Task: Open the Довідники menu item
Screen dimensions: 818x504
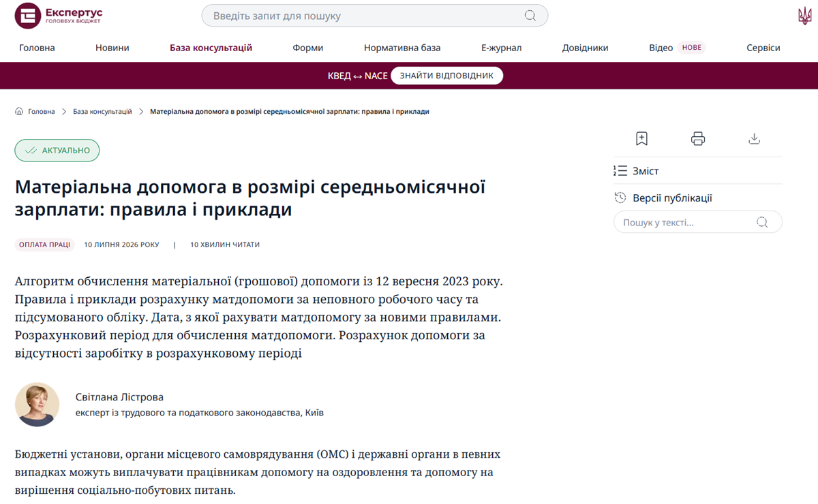Action: (x=585, y=48)
